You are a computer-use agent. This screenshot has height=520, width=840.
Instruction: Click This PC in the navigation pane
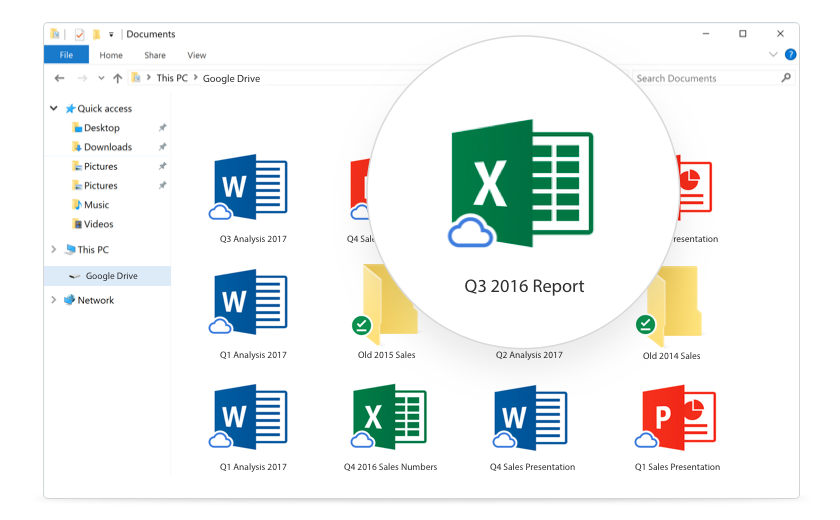[x=93, y=250]
